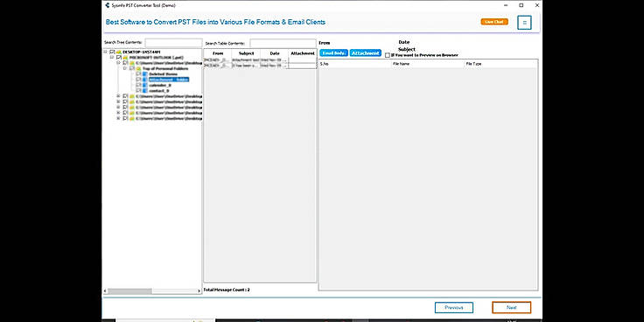Collapse the MICROSOFT OUTLOOK (.pst) node
644x322 pixels.
pos(112,57)
